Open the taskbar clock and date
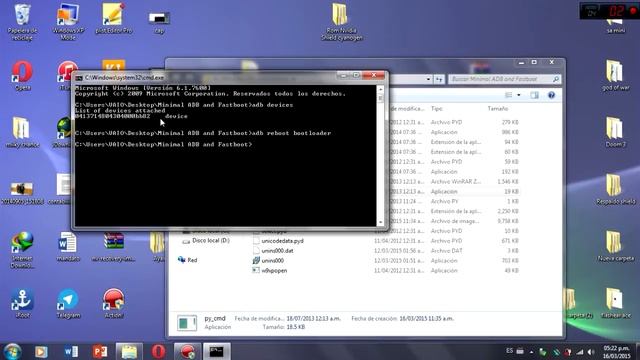The width and height of the screenshot is (640, 360). (x=616, y=352)
